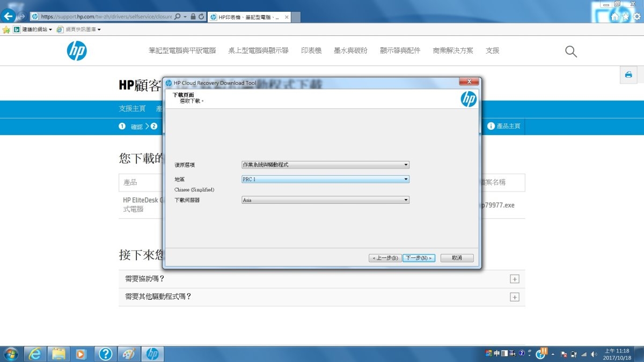The height and width of the screenshot is (362, 644).
Task: Click the HP icon in dialog title bar
Action: 169,83
